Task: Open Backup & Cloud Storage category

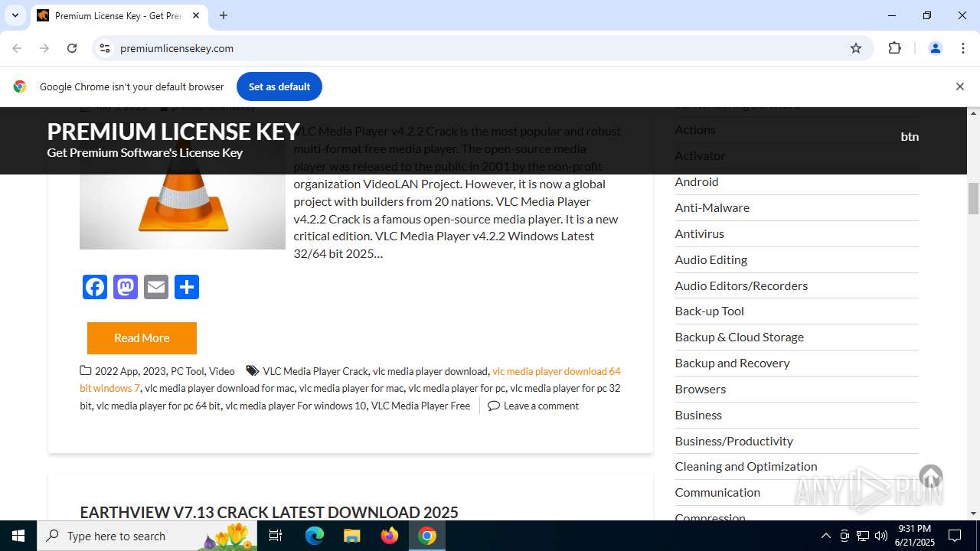Action: (739, 337)
